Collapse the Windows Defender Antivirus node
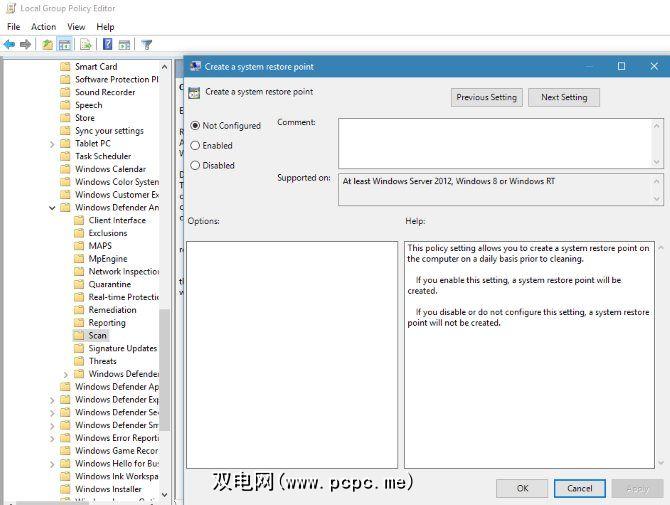Image resolution: width=670 pixels, height=505 pixels. pyautogui.click(x=52, y=208)
